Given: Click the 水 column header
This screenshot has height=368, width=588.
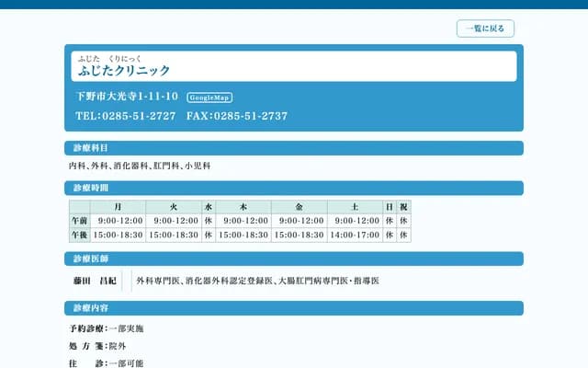Looking at the screenshot, I should point(209,207).
